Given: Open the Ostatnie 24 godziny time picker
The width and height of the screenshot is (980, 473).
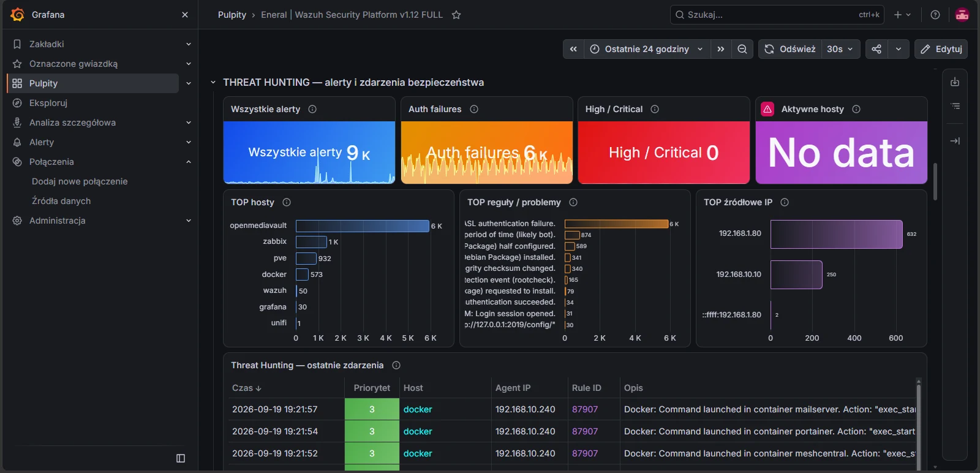Looking at the screenshot, I should click(647, 49).
